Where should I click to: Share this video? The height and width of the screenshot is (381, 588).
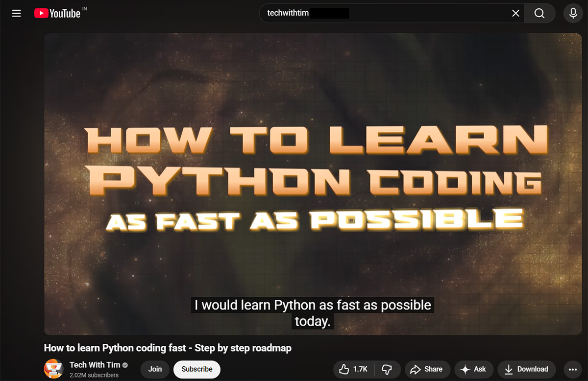click(x=426, y=369)
